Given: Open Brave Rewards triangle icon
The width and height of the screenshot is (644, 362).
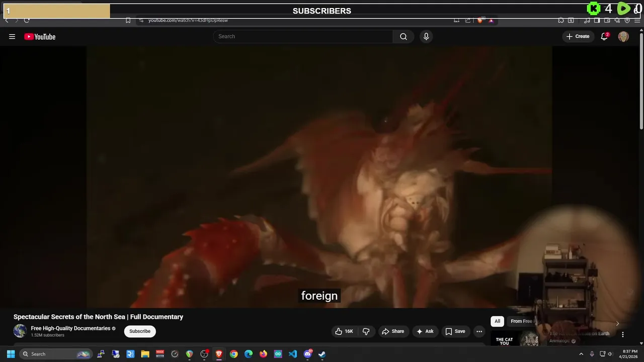Looking at the screenshot, I should (491, 20).
